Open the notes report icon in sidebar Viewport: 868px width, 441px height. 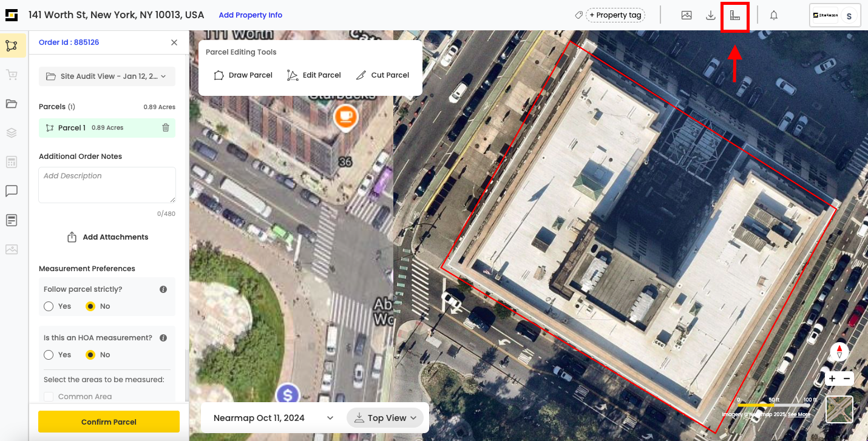[x=11, y=220]
